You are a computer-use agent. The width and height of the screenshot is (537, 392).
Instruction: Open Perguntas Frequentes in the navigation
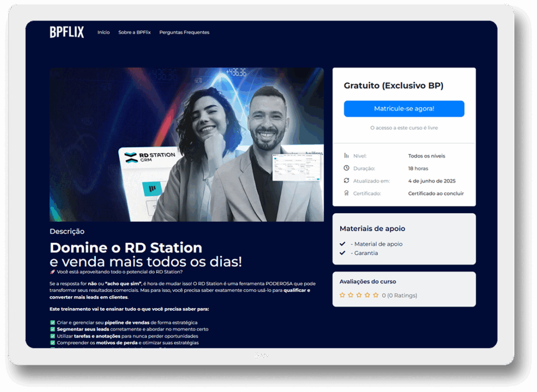tap(184, 32)
